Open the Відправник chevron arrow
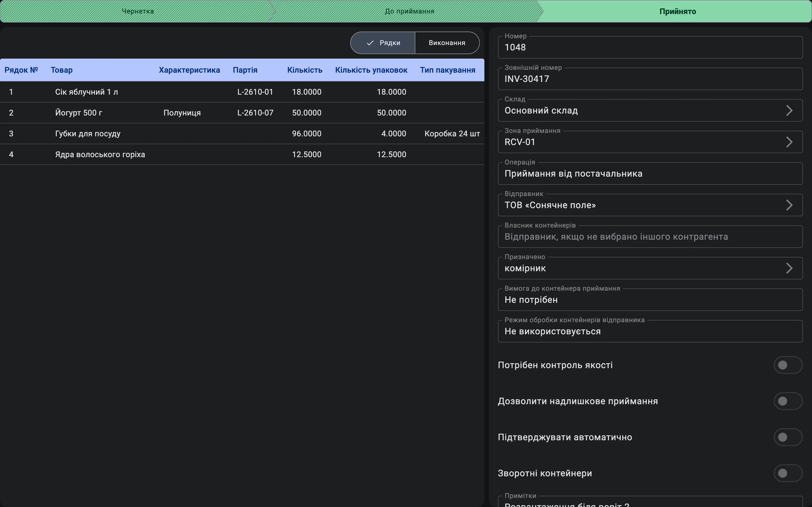 pyautogui.click(x=789, y=205)
